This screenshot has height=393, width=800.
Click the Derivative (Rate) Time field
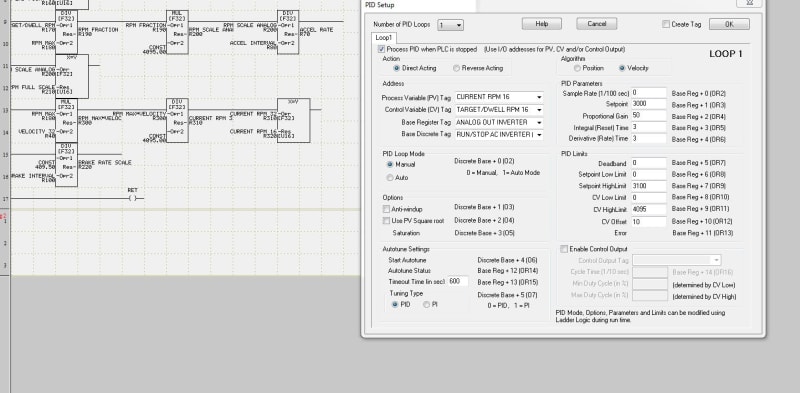pyautogui.click(x=648, y=139)
